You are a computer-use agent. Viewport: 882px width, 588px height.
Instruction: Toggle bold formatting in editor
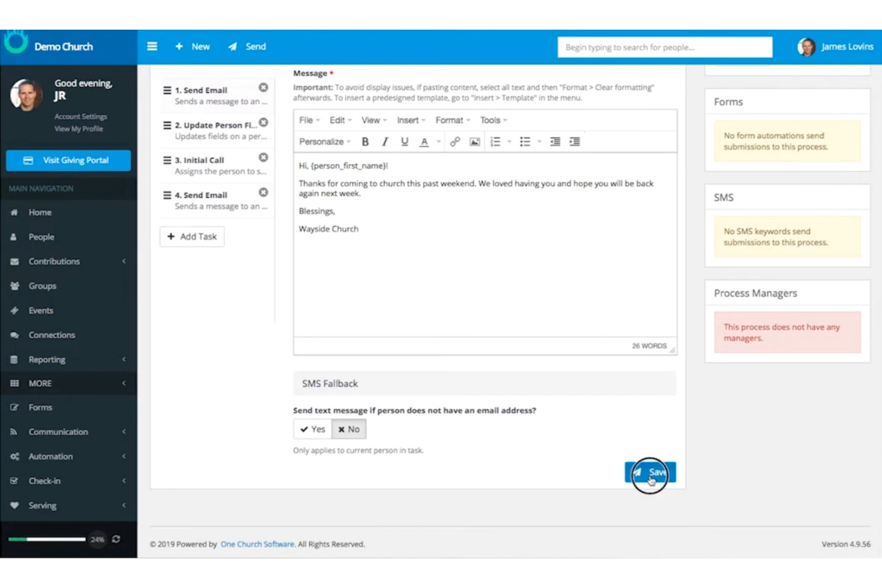[365, 142]
